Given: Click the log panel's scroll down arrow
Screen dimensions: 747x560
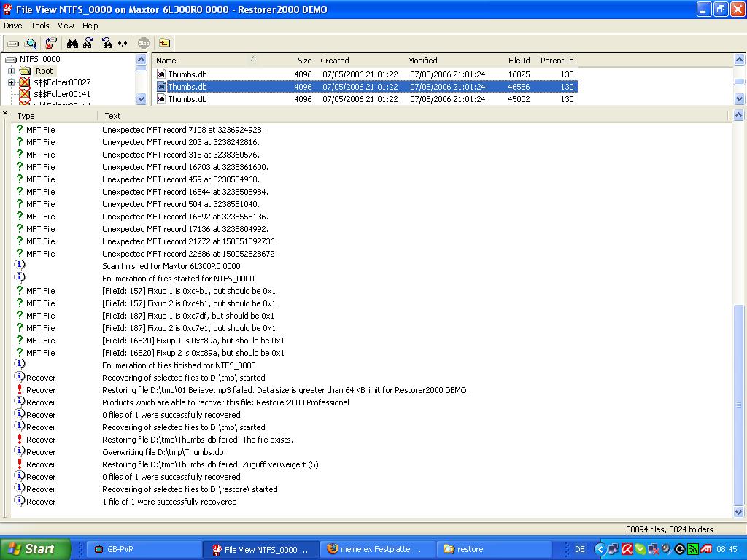Looking at the screenshot, I should click(x=739, y=513).
